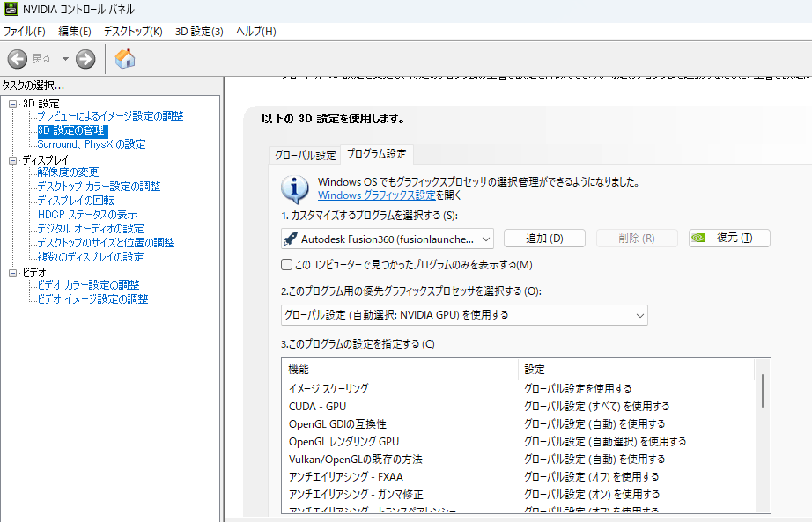Open the デスクトップ(K) menu
The image size is (812, 522).
(x=133, y=32)
